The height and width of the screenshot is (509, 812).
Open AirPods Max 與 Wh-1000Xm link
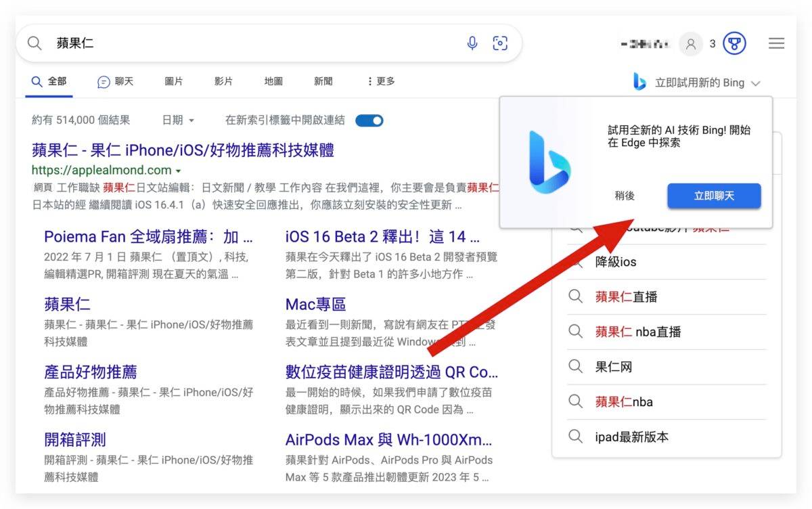[x=389, y=439]
